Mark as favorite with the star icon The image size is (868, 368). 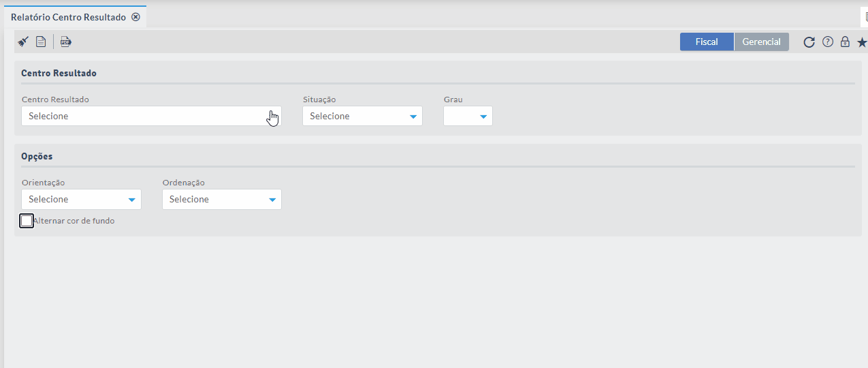click(862, 42)
